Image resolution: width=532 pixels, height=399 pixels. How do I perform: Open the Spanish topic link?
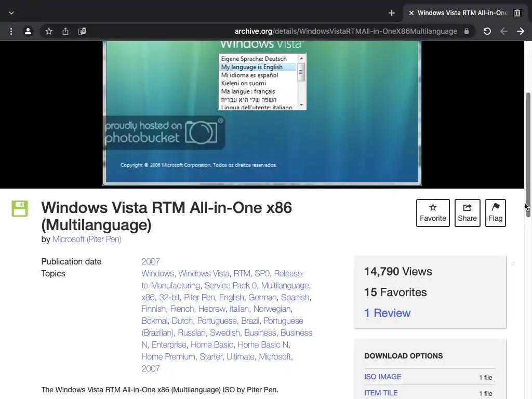pos(295,298)
